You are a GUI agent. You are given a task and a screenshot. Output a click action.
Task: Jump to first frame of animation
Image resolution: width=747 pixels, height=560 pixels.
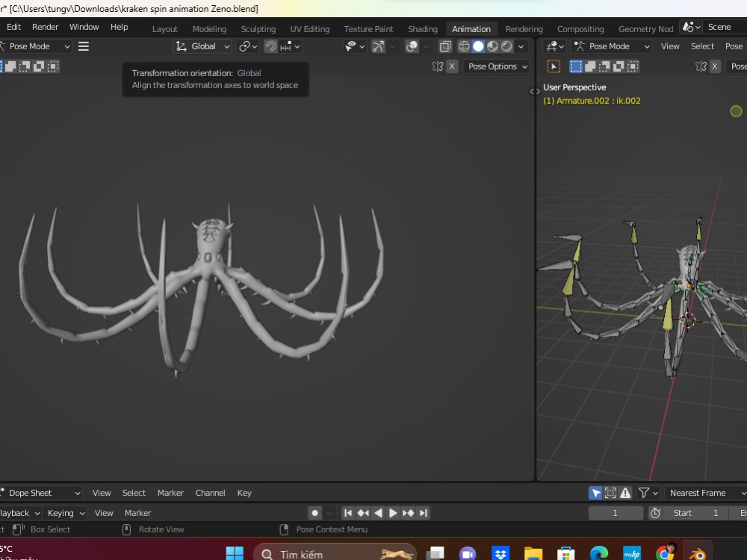(348, 513)
